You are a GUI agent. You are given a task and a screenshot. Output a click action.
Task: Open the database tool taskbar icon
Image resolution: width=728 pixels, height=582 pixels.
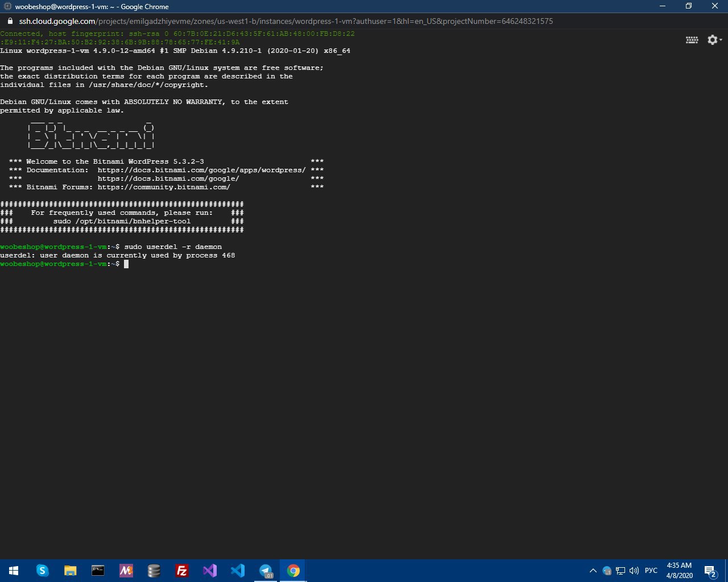point(154,571)
